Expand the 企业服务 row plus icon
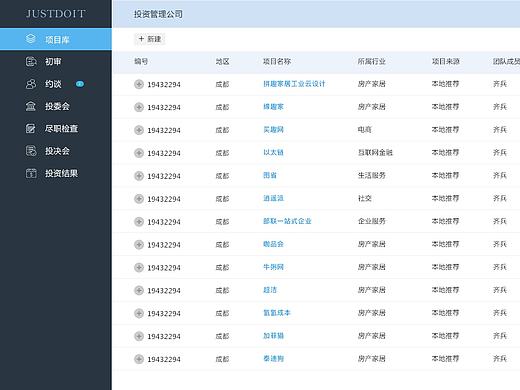520x390 pixels. (139, 222)
